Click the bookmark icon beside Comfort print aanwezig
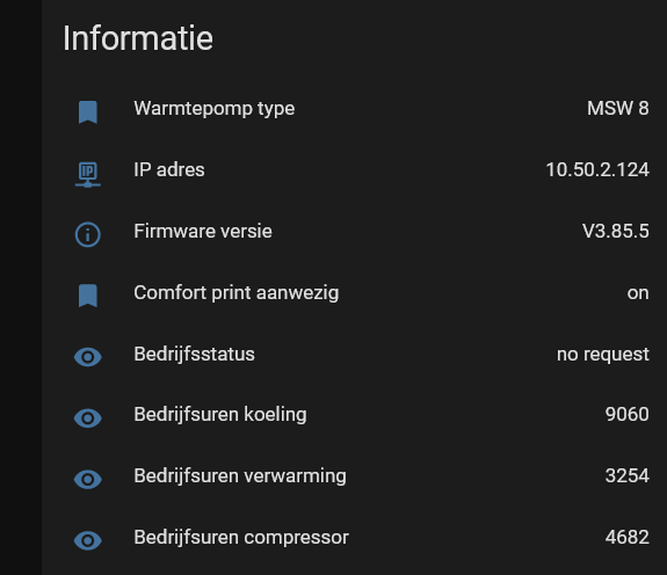Image resolution: width=667 pixels, height=575 pixels. tap(88, 296)
